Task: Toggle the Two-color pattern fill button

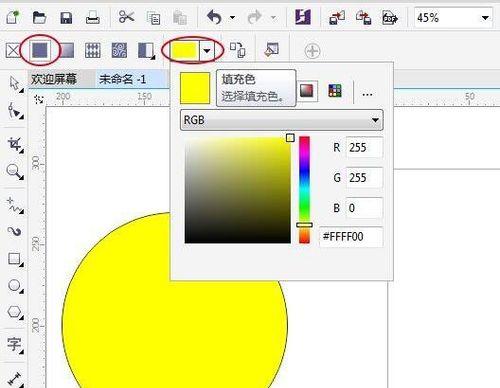Action: pyautogui.click(x=146, y=51)
